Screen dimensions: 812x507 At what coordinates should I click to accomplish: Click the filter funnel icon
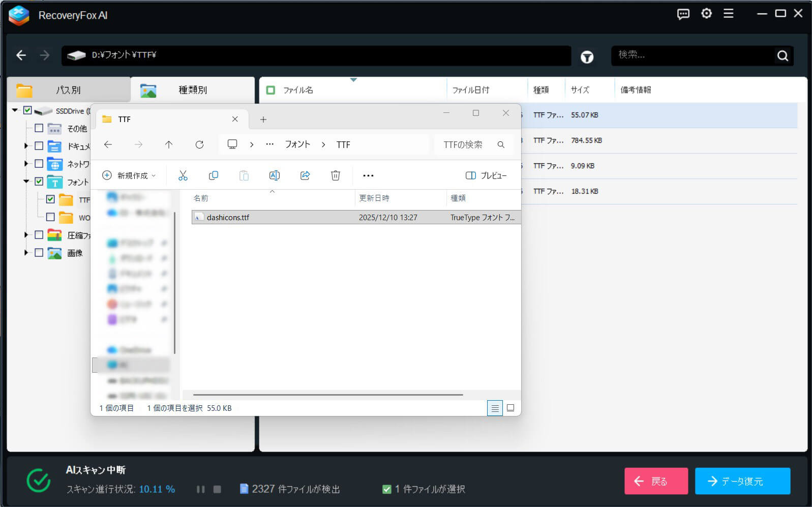point(587,57)
